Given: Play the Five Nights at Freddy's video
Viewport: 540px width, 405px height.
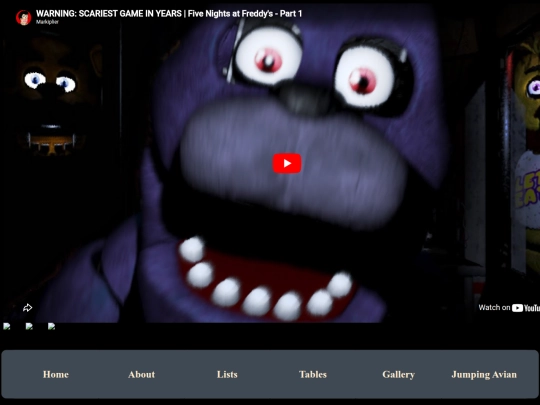Looking at the screenshot, I should coord(287,163).
